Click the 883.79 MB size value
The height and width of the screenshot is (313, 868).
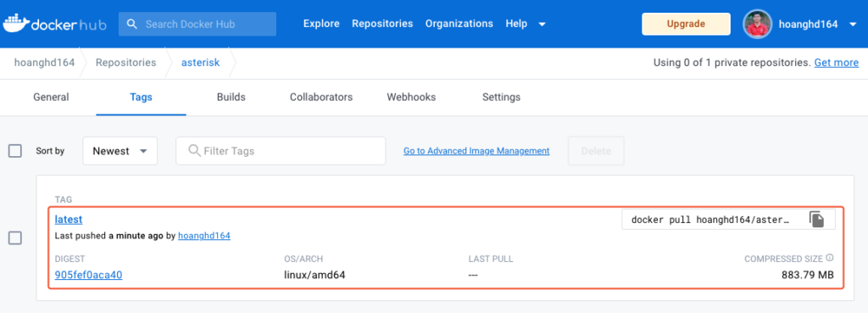point(808,275)
